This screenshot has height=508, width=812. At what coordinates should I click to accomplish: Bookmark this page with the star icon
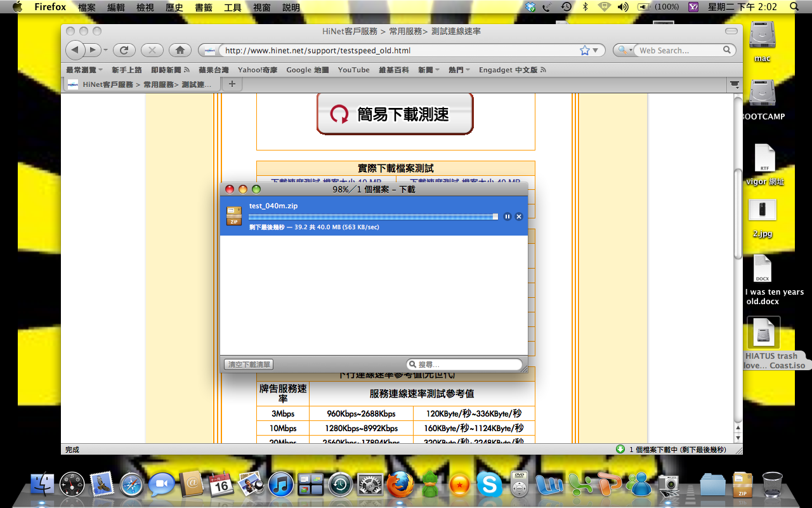pyautogui.click(x=585, y=50)
